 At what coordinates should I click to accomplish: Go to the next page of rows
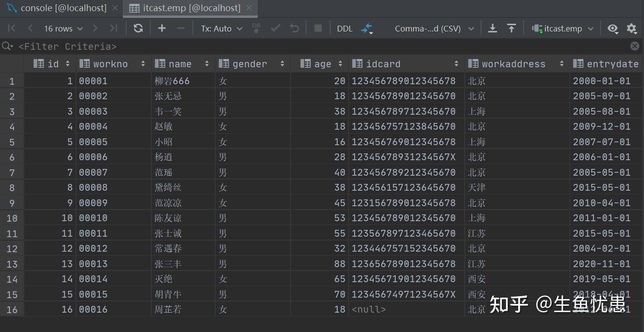click(95, 29)
